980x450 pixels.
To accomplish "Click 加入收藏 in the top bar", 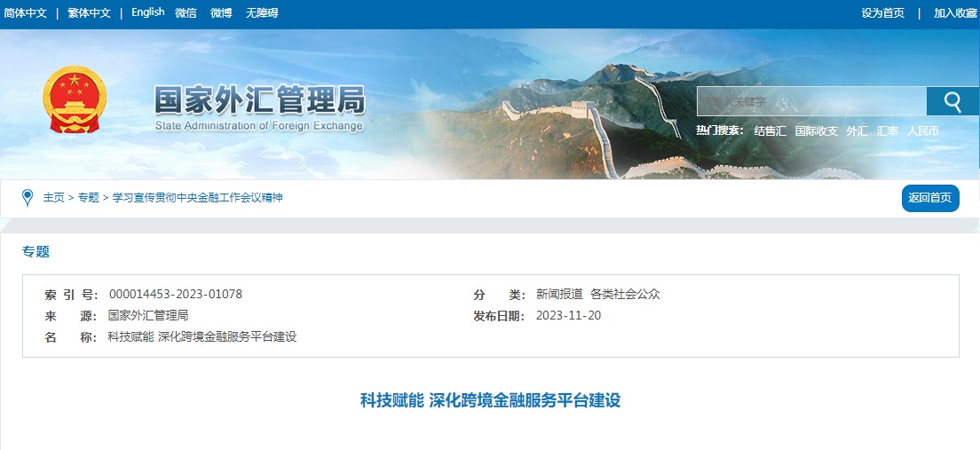I will pyautogui.click(x=955, y=13).
